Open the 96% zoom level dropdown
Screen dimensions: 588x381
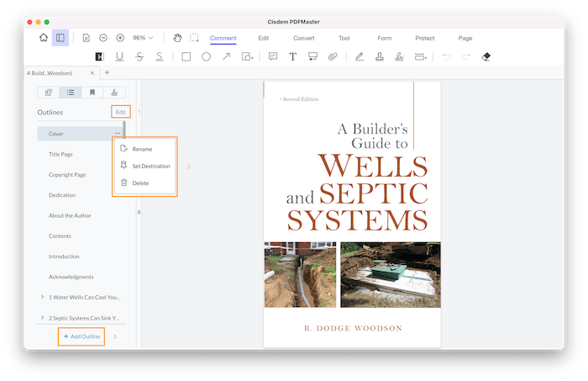pyautogui.click(x=143, y=38)
